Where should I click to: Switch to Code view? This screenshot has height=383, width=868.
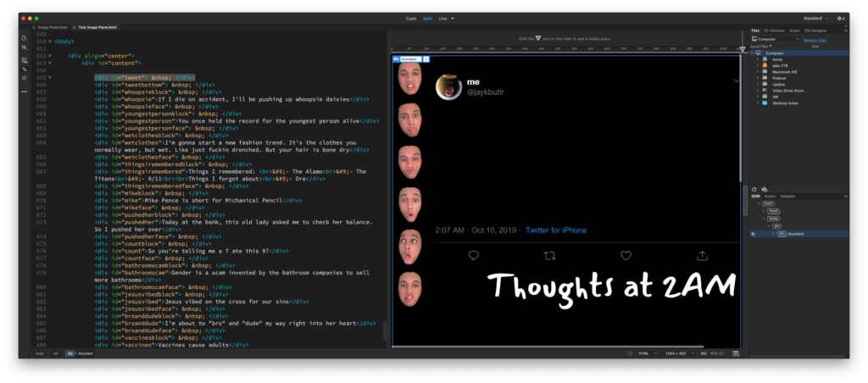pos(411,18)
